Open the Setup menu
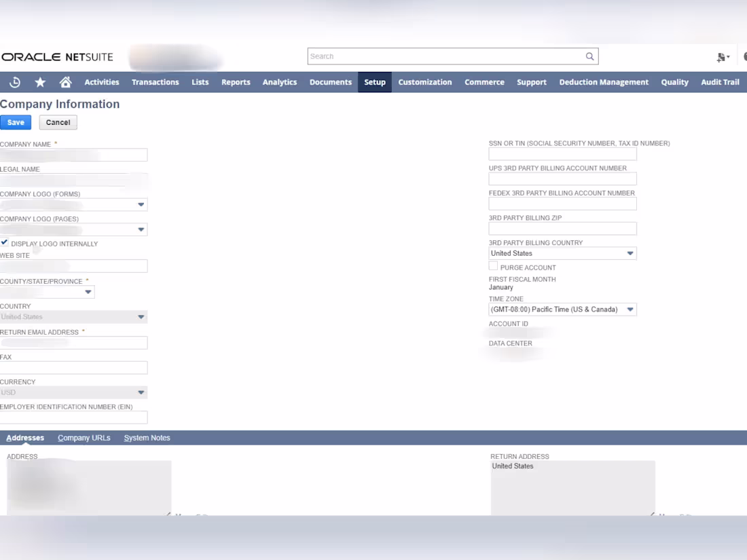The height and width of the screenshot is (560, 747). click(375, 82)
